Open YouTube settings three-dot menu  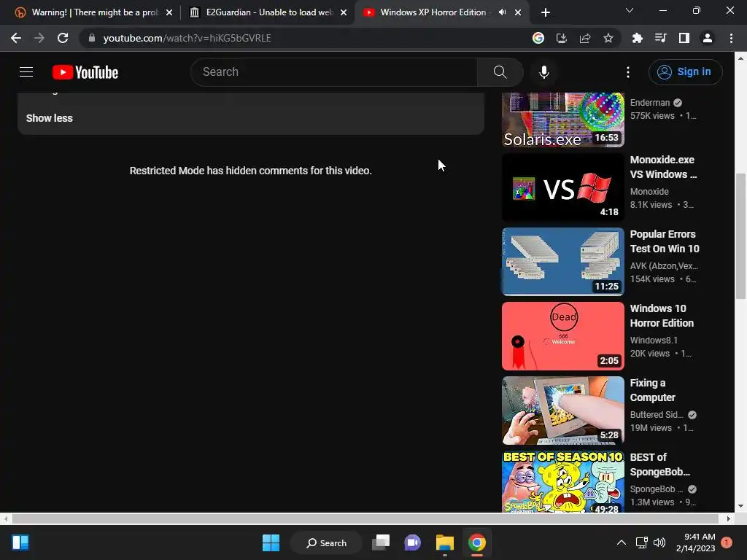628,72
